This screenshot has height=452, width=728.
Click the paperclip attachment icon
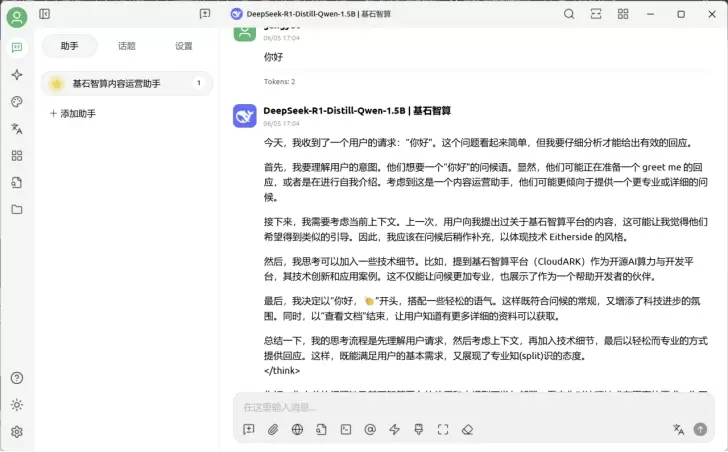pos(272,430)
